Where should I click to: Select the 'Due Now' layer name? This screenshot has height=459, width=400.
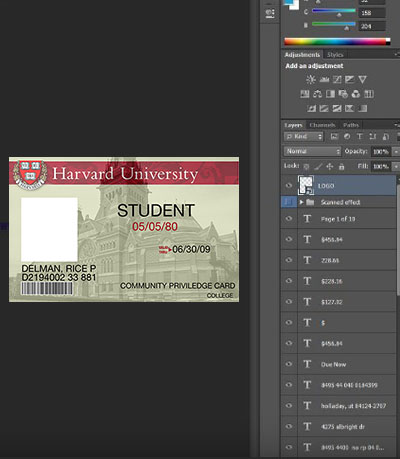coord(333,364)
